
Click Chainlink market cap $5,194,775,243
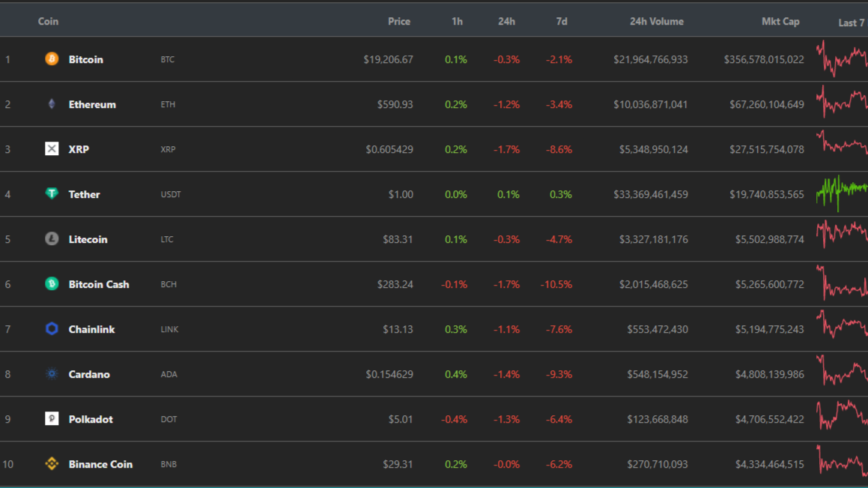pos(769,329)
